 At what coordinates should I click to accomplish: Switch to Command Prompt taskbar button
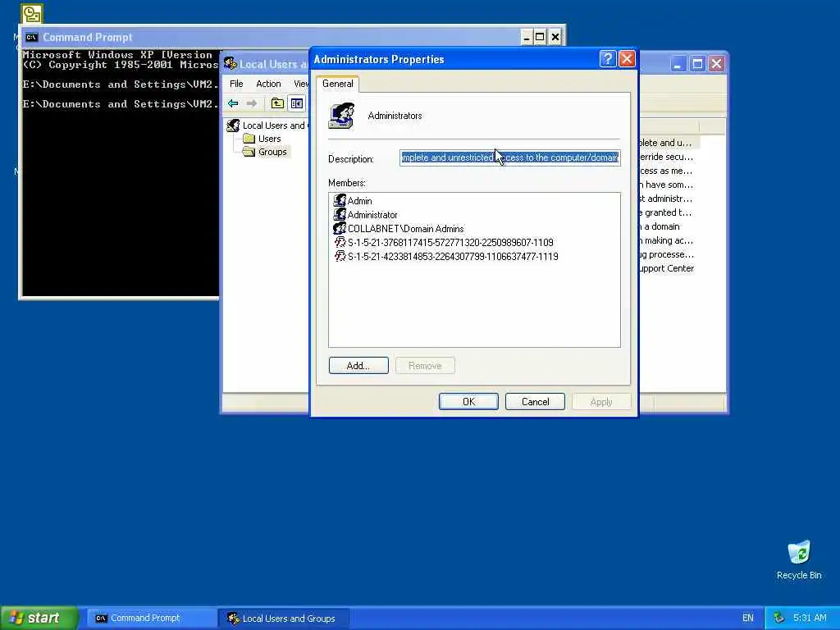click(151, 618)
